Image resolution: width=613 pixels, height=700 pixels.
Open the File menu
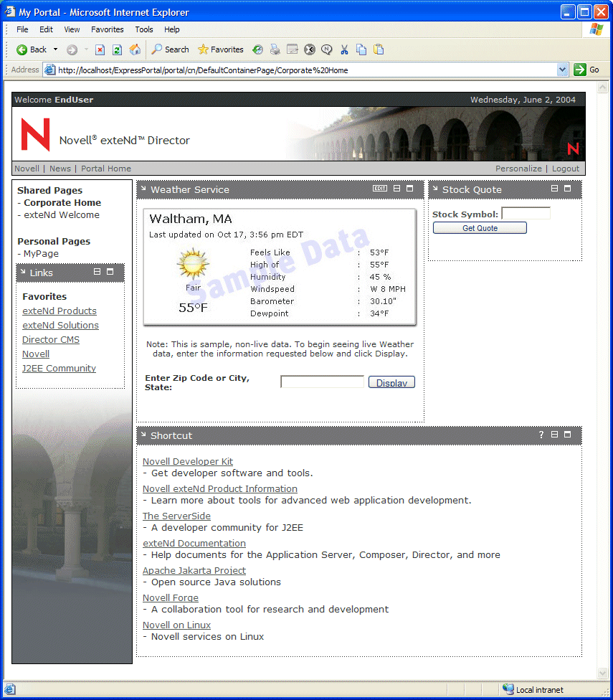(x=22, y=29)
